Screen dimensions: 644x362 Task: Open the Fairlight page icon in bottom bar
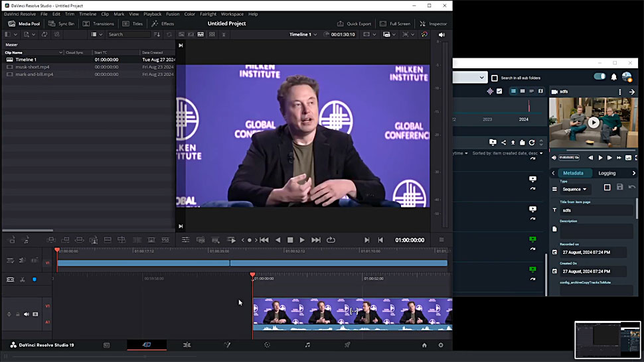(x=307, y=345)
